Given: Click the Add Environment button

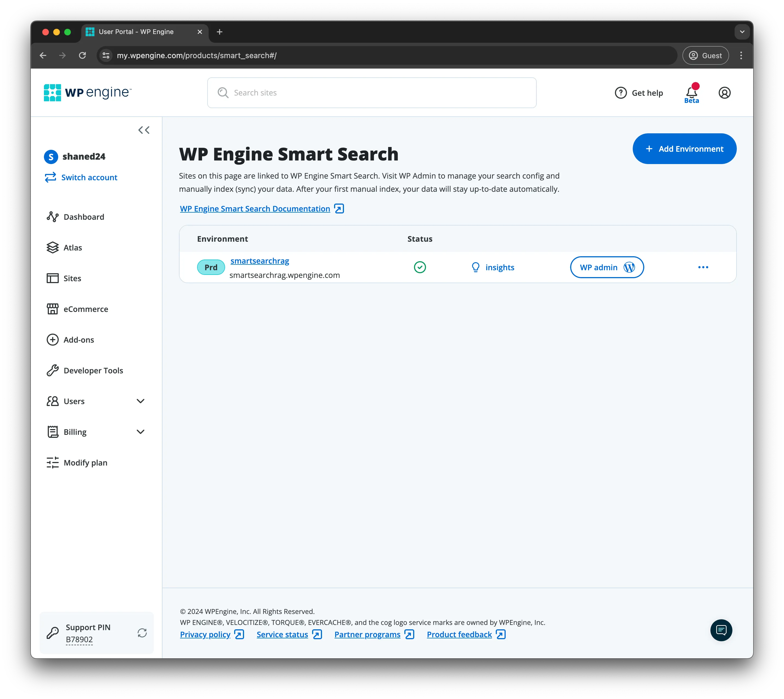Looking at the screenshot, I should pyautogui.click(x=684, y=149).
